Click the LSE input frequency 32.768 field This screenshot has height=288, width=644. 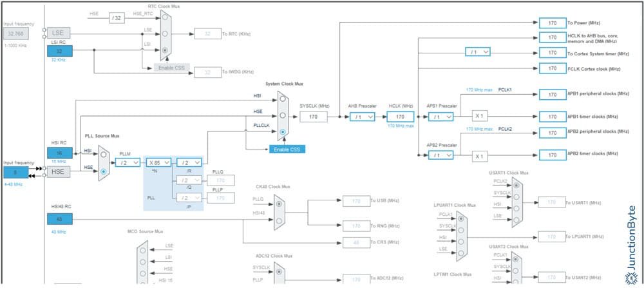click(16, 34)
